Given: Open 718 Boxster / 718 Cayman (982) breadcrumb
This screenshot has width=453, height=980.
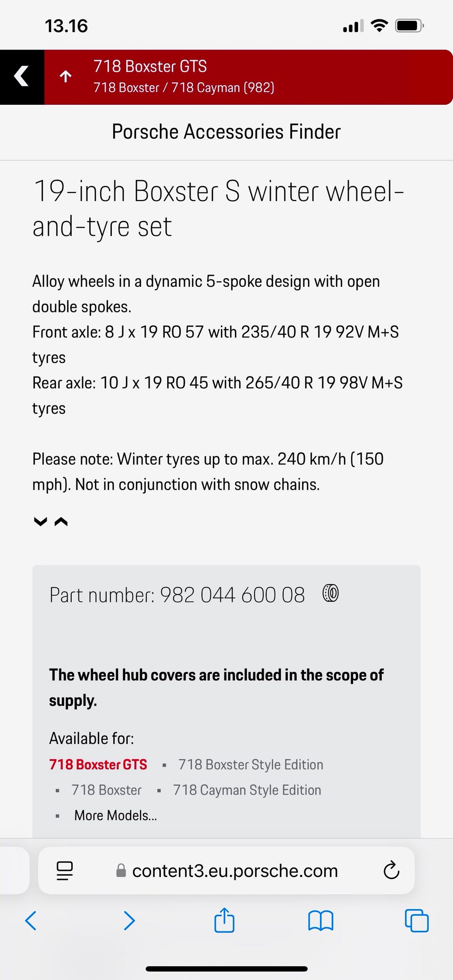Looking at the screenshot, I should tap(184, 88).
